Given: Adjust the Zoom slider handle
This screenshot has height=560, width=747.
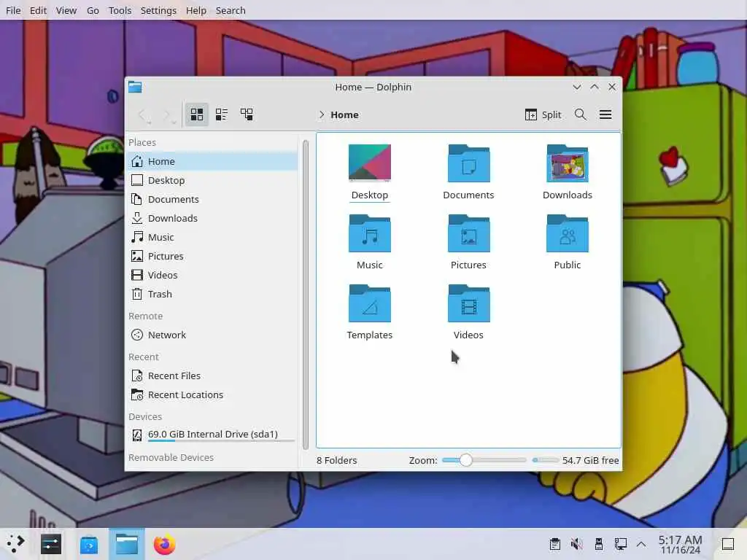Looking at the screenshot, I should [x=466, y=461].
